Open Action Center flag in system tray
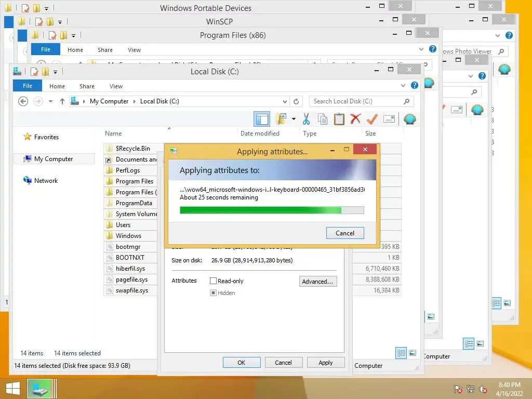 458,389
